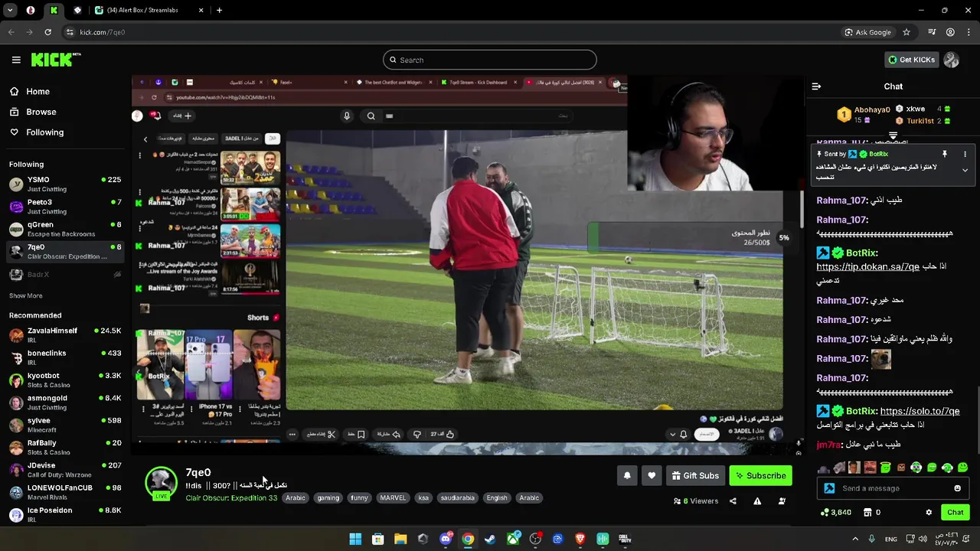Open the Kick hamburger menu
The image size is (980, 551).
[x=16, y=60]
